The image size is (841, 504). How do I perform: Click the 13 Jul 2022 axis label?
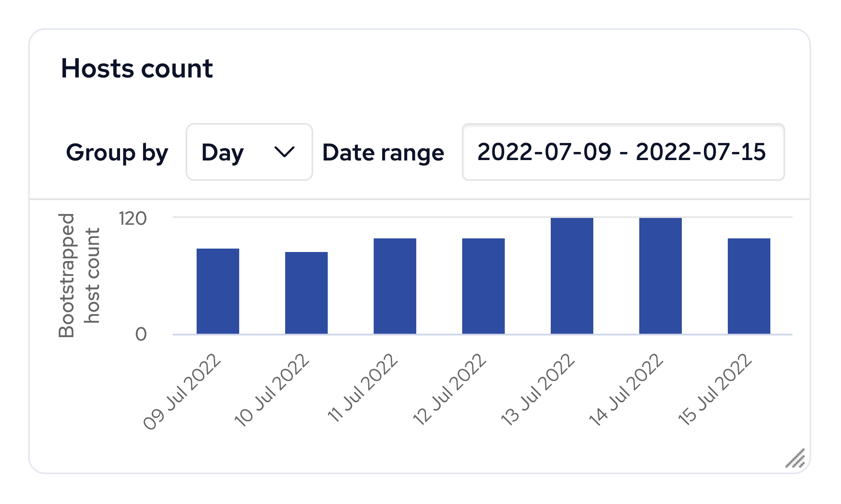pyautogui.click(x=538, y=390)
